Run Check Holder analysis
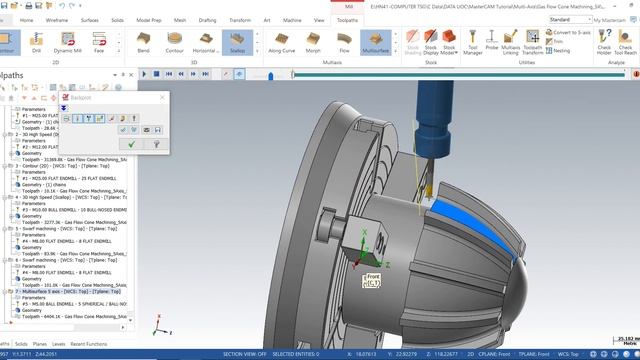 coord(604,42)
